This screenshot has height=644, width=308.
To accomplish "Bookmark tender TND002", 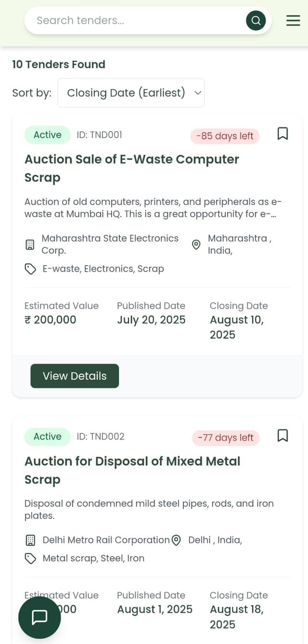I will 283,435.
